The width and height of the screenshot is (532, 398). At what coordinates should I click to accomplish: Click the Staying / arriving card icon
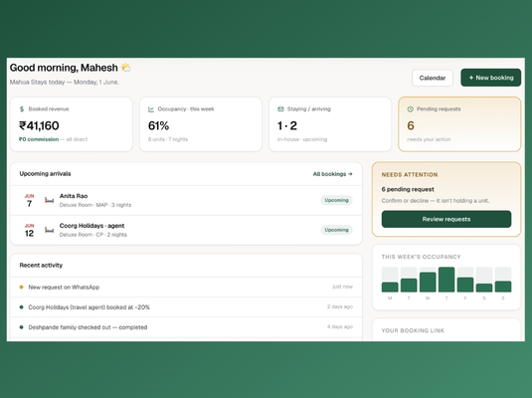280,109
